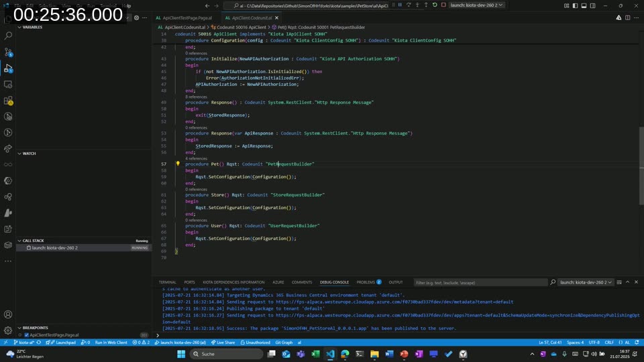Click Step Over in the debug toolbar
Screen dimensions: 644x362
point(409,5)
